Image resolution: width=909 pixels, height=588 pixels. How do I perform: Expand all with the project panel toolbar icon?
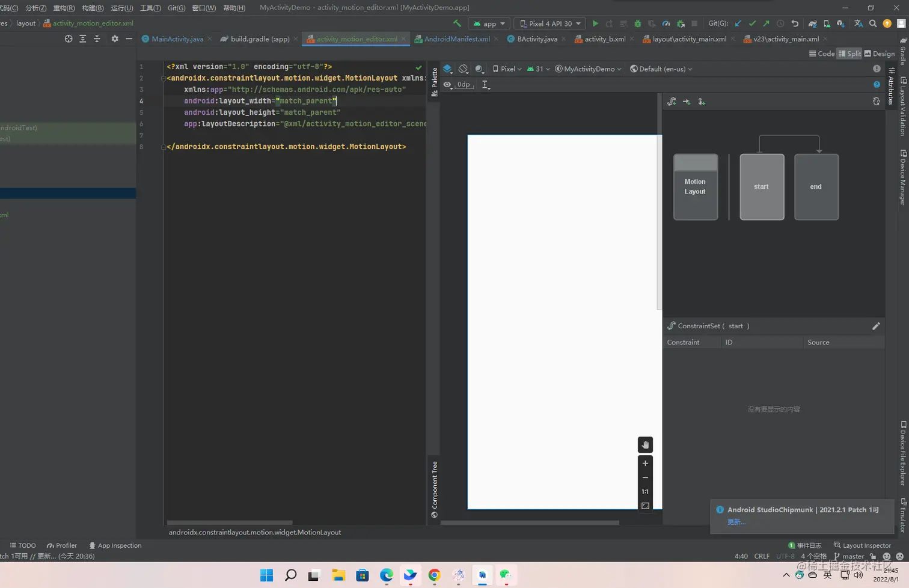coord(83,38)
